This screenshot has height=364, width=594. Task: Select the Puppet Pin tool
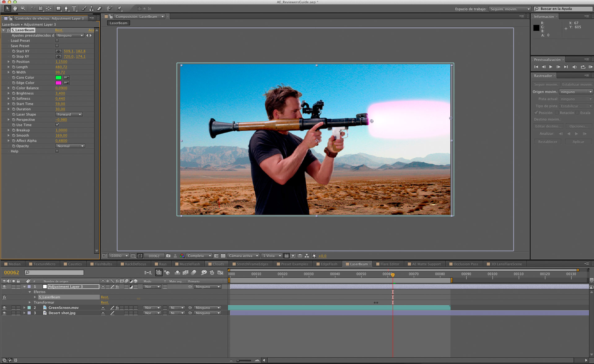tap(120, 8)
